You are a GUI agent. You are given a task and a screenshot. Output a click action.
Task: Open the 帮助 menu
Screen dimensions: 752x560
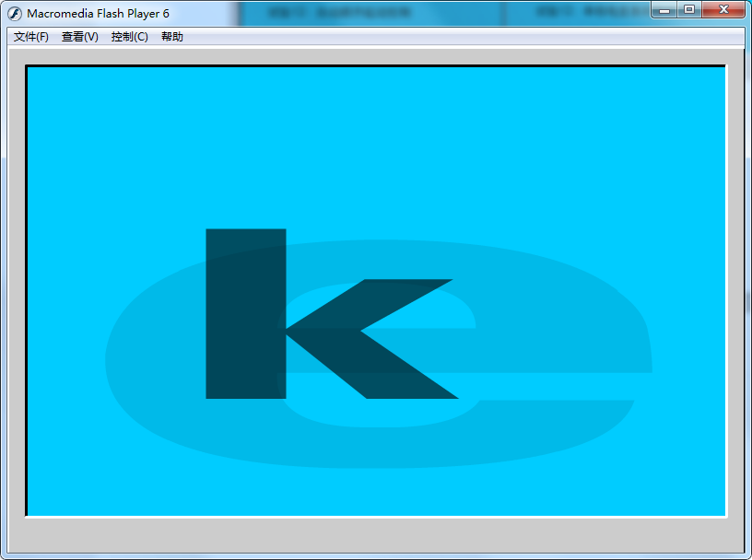pyautogui.click(x=172, y=37)
